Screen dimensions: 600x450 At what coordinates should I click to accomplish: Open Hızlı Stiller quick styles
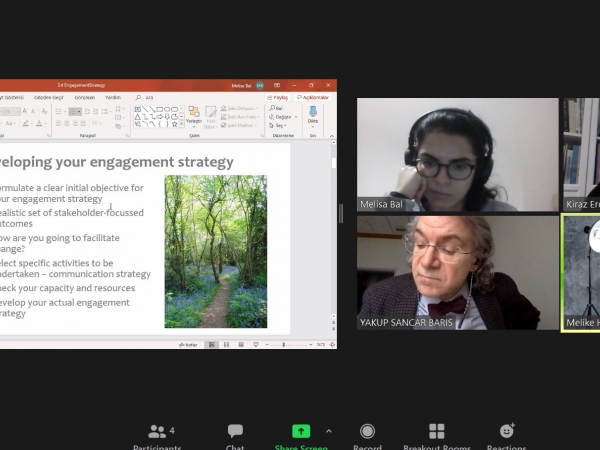[210, 117]
